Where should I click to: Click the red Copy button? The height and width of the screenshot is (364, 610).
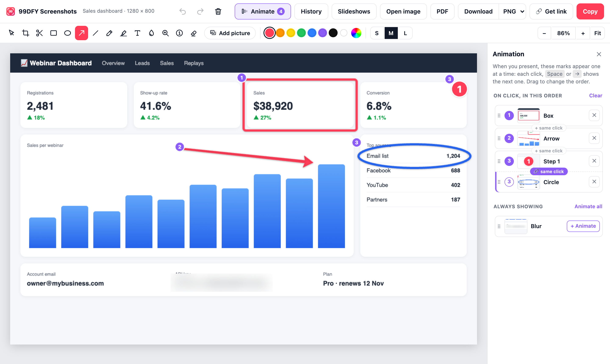590,11
